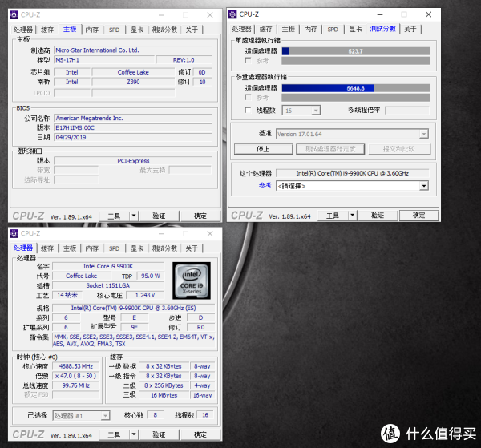Image resolution: width=481 pixels, height=448 pixels.
Task: Click CPU-Z app icon in processor window title
Action: pos(14,233)
